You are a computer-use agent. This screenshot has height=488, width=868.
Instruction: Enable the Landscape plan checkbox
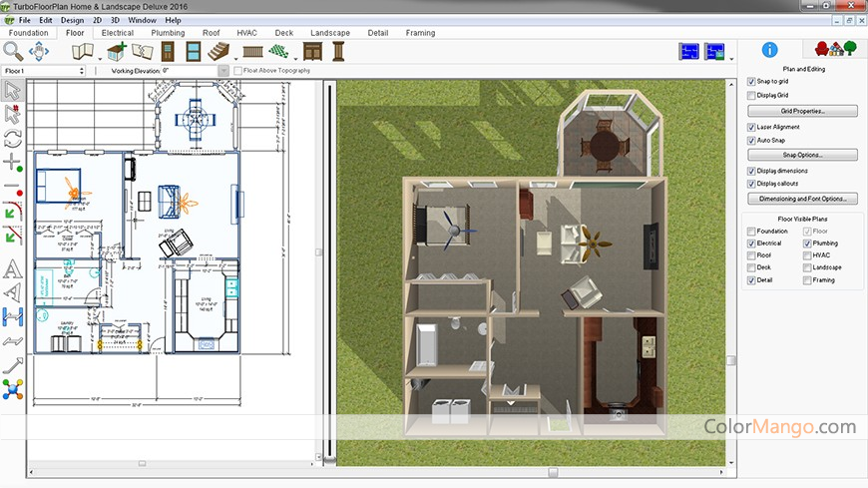[807, 267]
